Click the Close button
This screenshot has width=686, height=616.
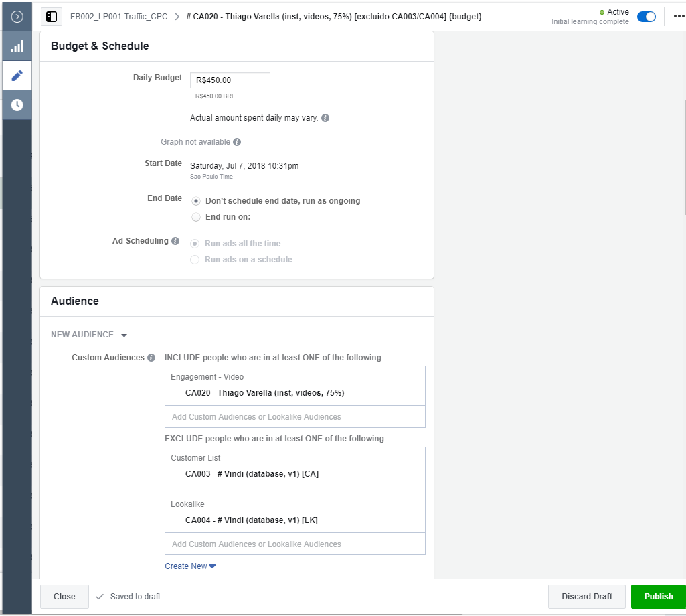coord(64,597)
